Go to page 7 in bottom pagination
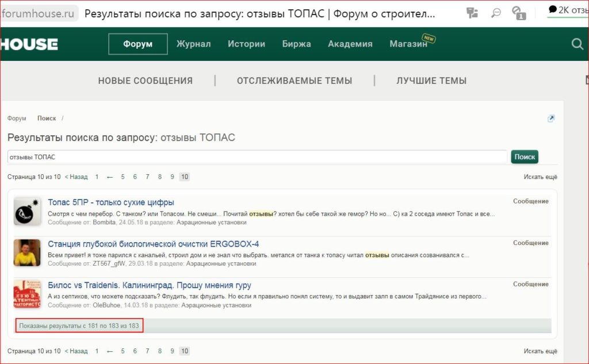 pos(147,351)
